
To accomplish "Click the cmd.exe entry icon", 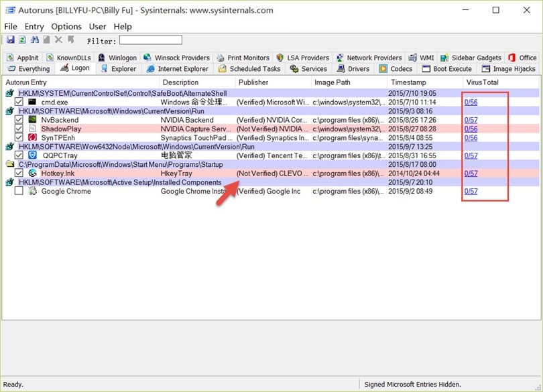I will pos(32,102).
